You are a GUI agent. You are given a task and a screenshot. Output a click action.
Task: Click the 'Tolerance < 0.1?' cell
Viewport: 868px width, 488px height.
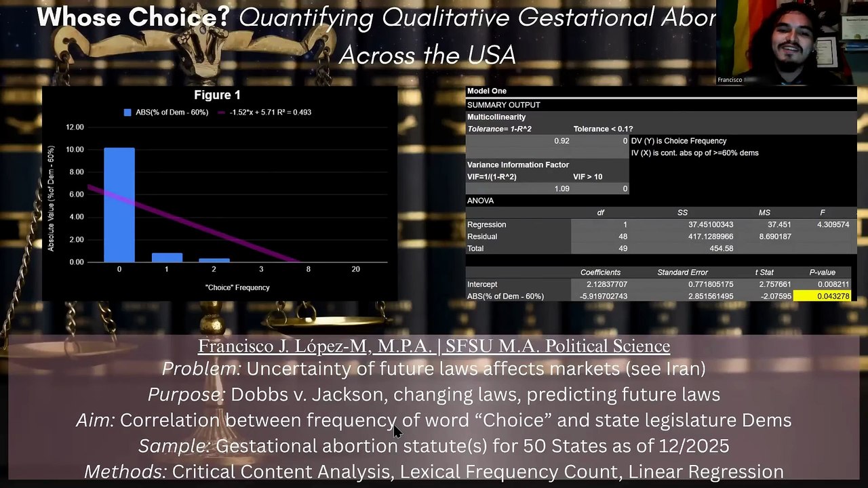tap(603, 129)
